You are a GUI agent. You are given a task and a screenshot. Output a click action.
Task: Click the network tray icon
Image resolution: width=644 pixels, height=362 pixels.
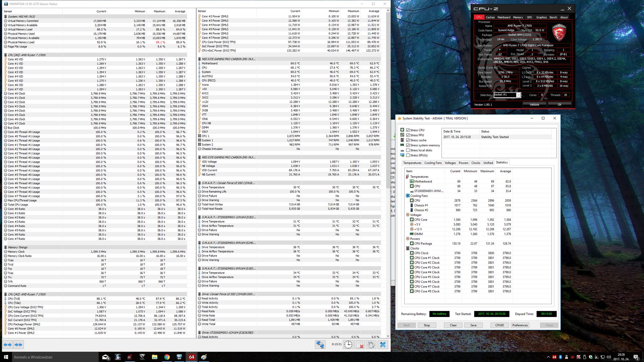[603, 357]
